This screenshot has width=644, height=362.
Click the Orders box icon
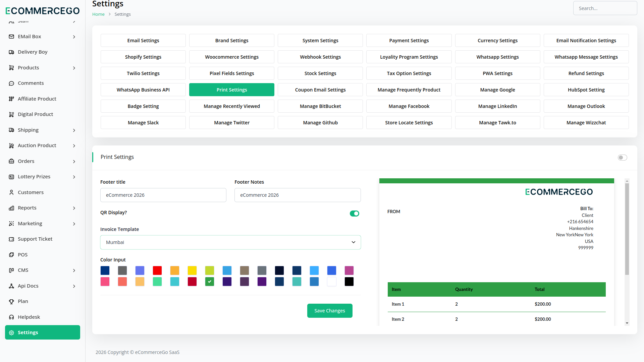tap(11, 161)
